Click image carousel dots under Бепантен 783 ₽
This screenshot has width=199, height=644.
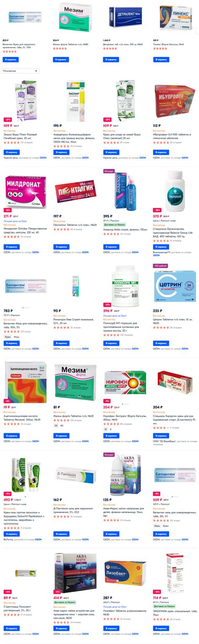click(x=26, y=308)
